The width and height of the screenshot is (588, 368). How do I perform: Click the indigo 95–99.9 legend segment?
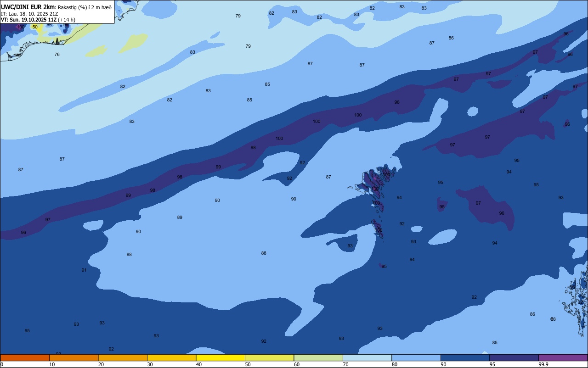514,357
